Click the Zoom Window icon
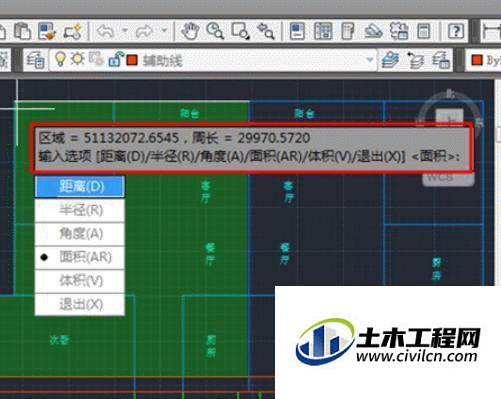 241,31
